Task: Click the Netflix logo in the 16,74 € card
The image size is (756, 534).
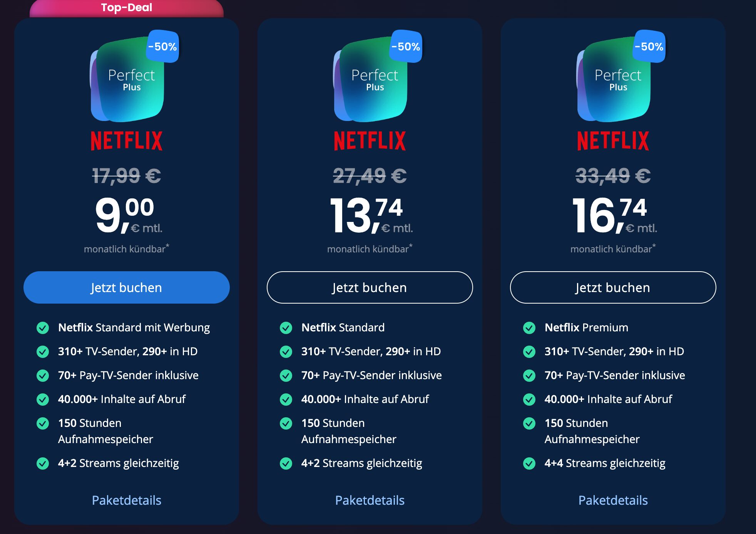Action: [x=613, y=141]
